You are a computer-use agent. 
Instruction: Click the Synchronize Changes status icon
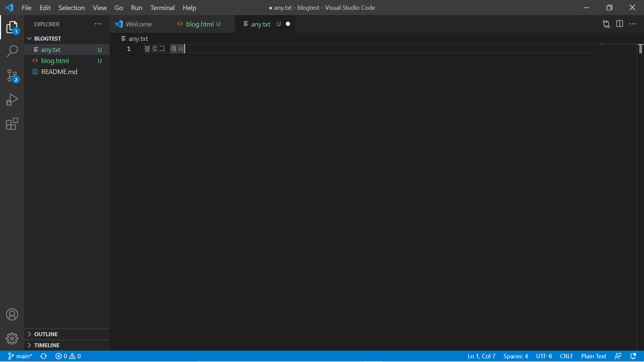point(44,356)
